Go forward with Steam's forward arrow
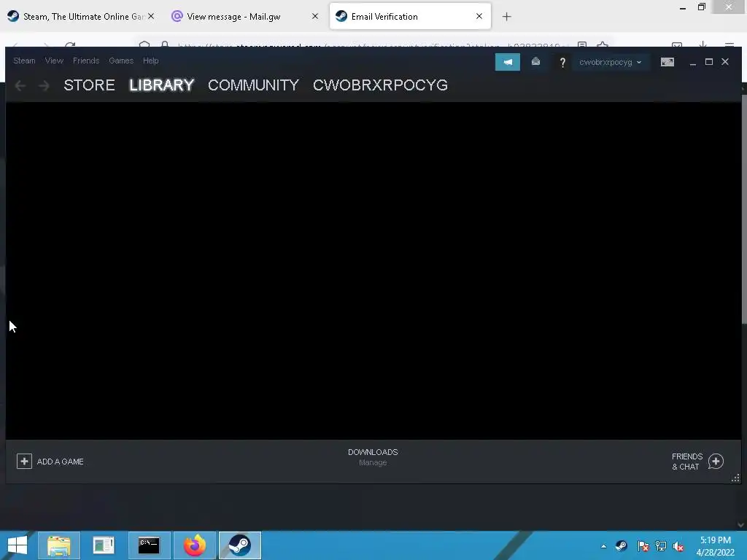The width and height of the screenshot is (747, 560). pyautogui.click(x=44, y=85)
